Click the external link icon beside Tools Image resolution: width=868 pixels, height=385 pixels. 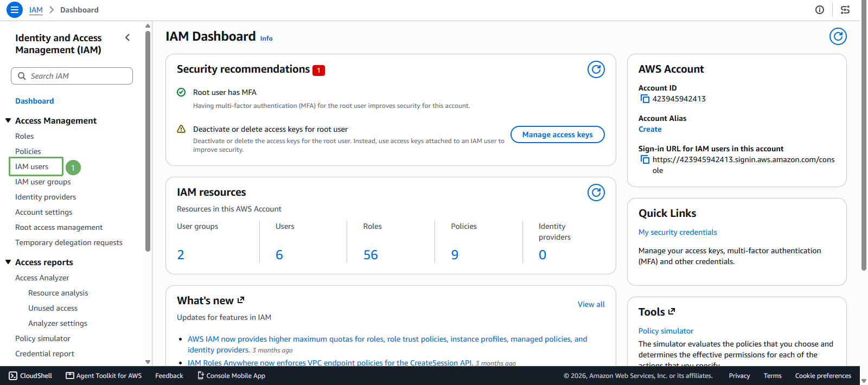pyautogui.click(x=672, y=311)
